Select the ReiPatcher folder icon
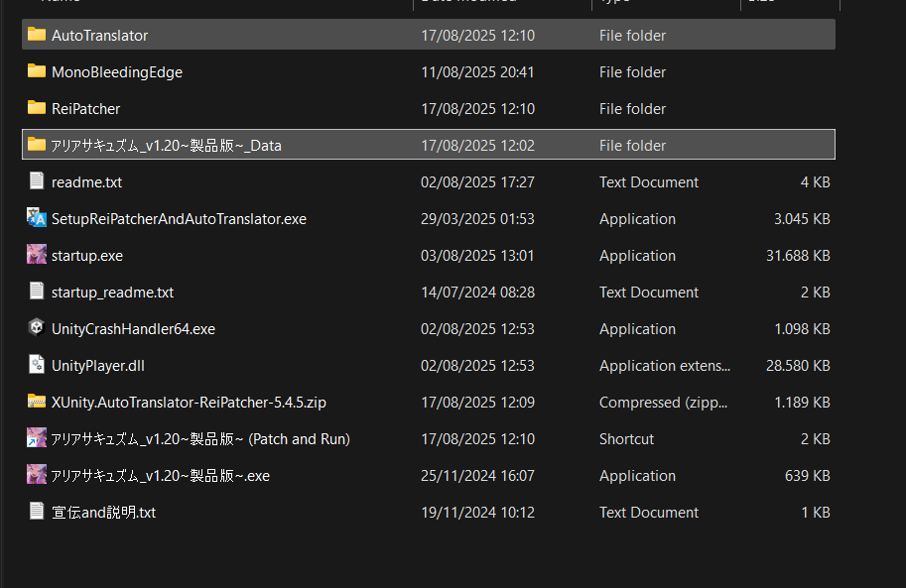The height and width of the screenshot is (588, 906). point(37,108)
